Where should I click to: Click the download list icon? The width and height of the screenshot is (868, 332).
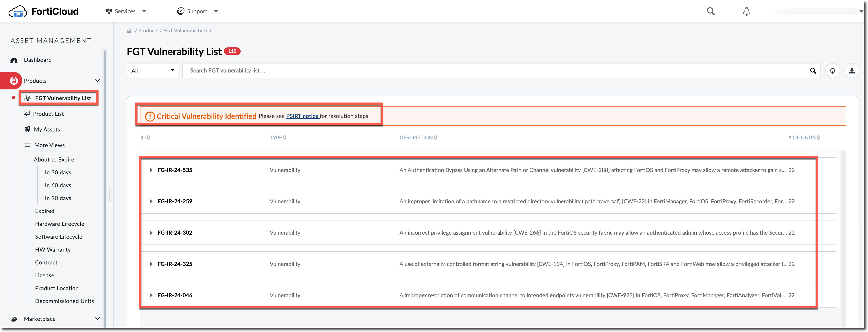tap(852, 71)
